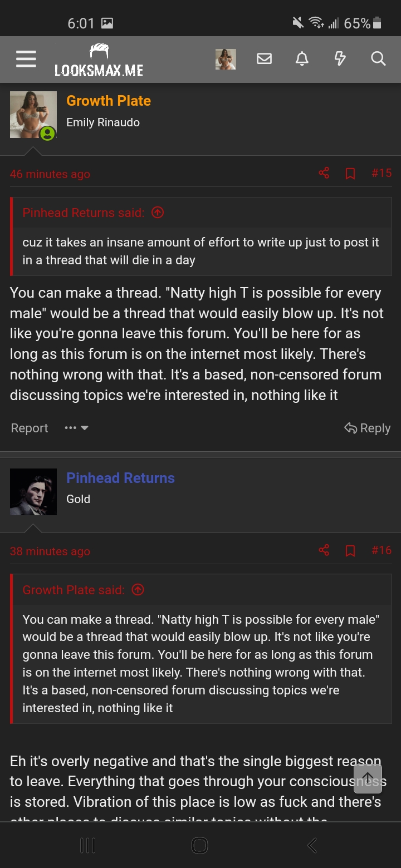The height and width of the screenshot is (868, 401).
Task: Expand the more options dropdown next to Report
Action: click(x=76, y=428)
